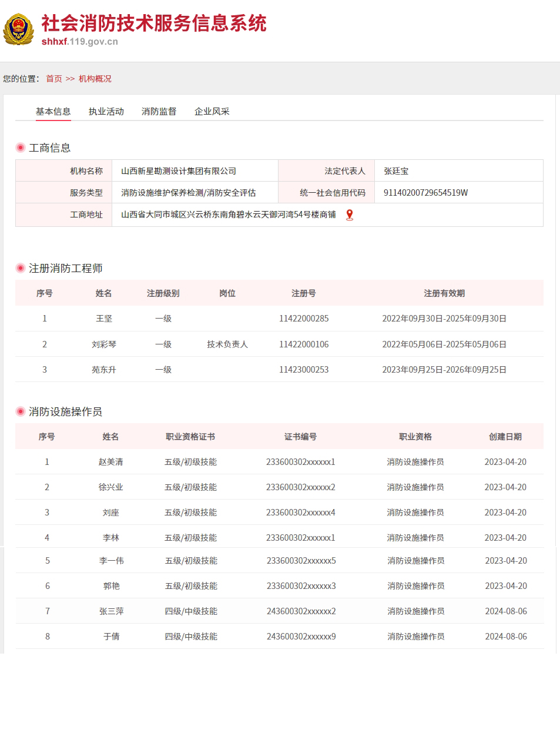The width and height of the screenshot is (560, 750).
Task: Click the 社会消防技术服务信息系统 title
Action: click(154, 24)
